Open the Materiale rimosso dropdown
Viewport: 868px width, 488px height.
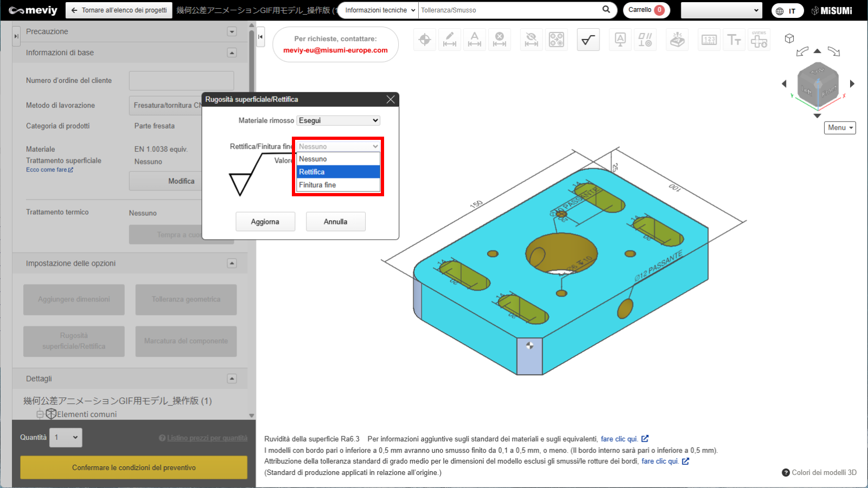[338, 120]
